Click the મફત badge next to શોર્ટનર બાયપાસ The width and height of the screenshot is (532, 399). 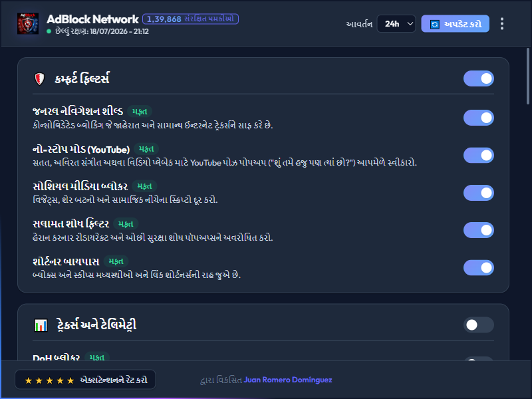click(x=116, y=261)
